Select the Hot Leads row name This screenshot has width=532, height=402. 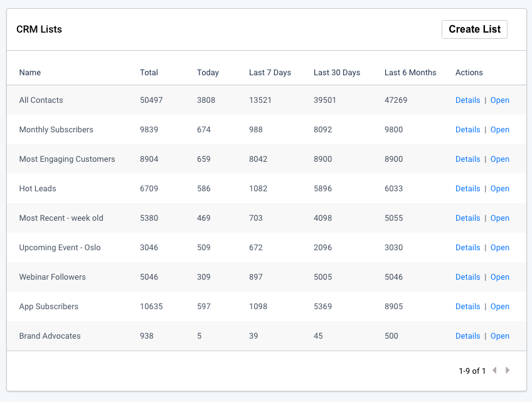pos(37,188)
